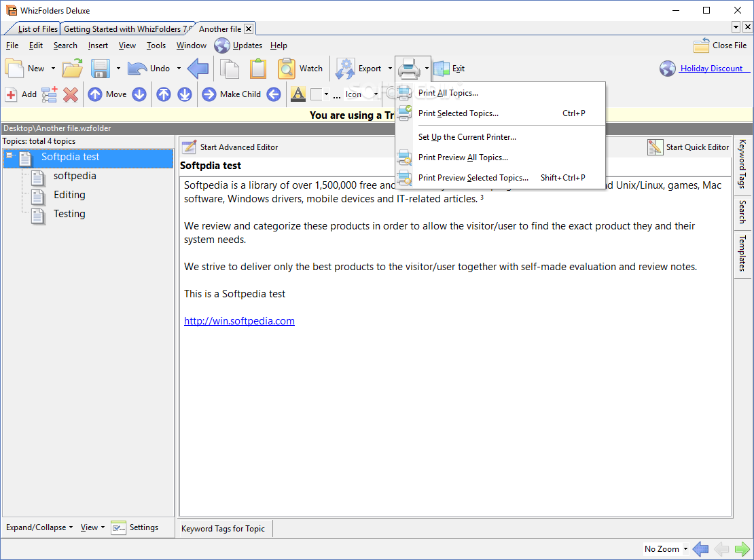
Task: Click the move-to-top arrow icon
Action: click(164, 94)
